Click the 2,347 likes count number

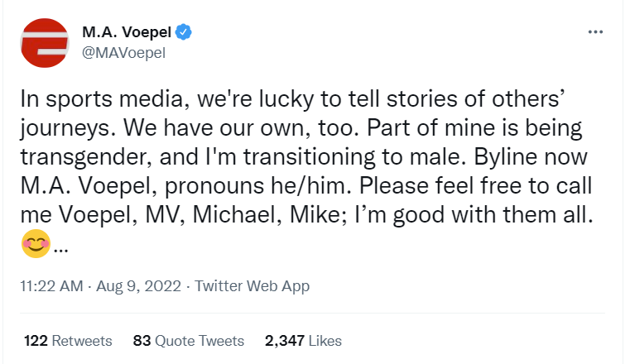(x=285, y=341)
